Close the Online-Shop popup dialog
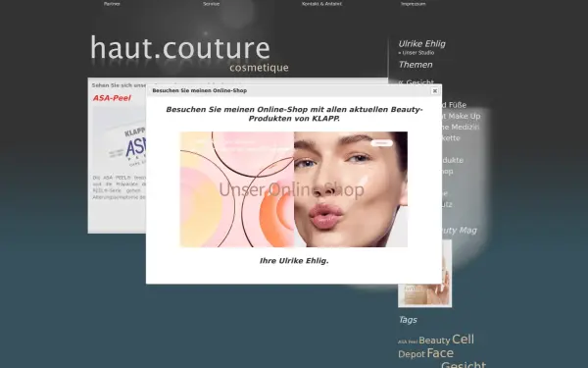The width and height of the screenshot is (588, 368). pos(434,91)
